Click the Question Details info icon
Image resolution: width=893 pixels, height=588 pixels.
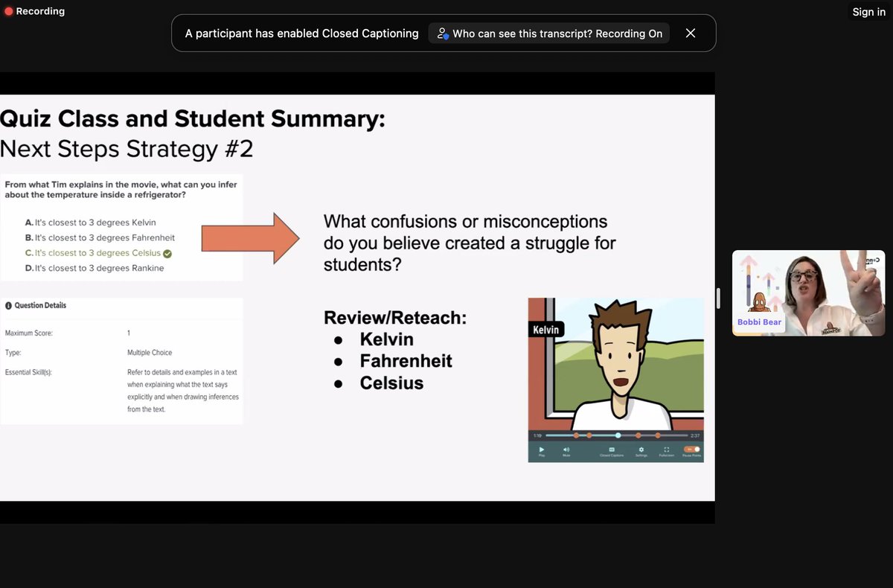point(8,306)
